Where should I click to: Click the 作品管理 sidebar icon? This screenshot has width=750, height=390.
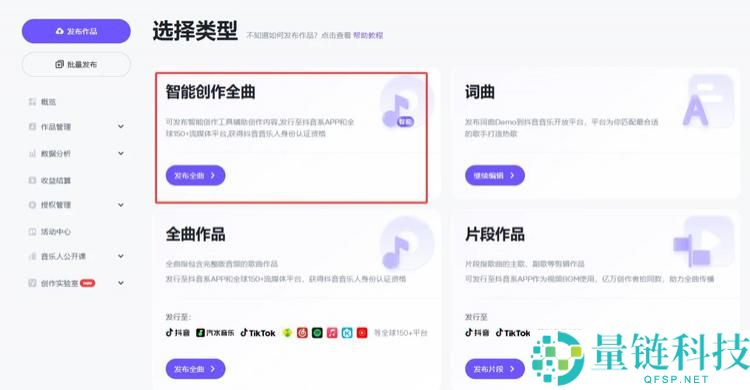pos(32,127)
